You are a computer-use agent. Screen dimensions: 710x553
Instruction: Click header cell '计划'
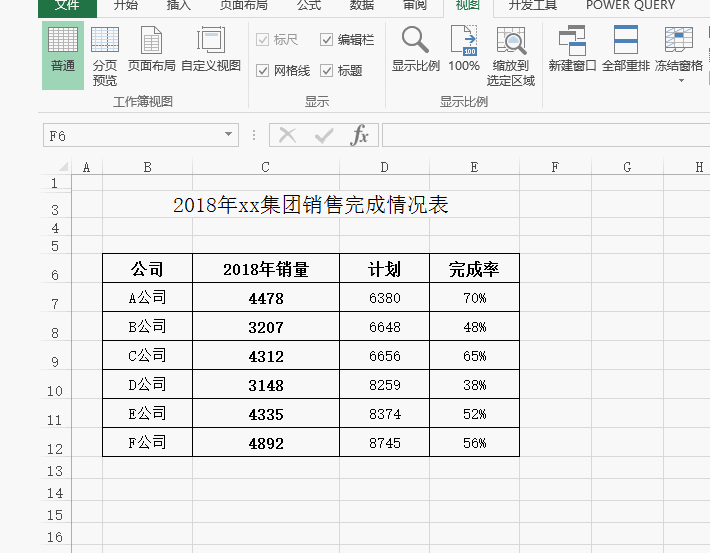tap(384, 268)
